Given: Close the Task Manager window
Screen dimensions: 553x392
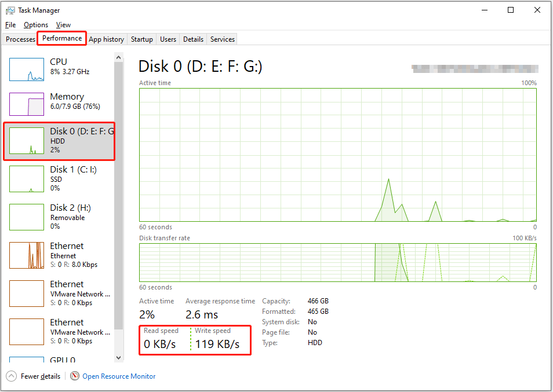Looking at the screenshot, I should coord(537,10).
